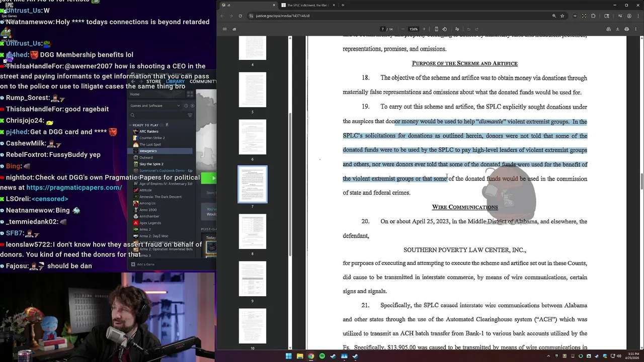Viewport: 644px width, 362px height.
Task: Zoom out the PDF with minus button
Action: click(403, 29)
